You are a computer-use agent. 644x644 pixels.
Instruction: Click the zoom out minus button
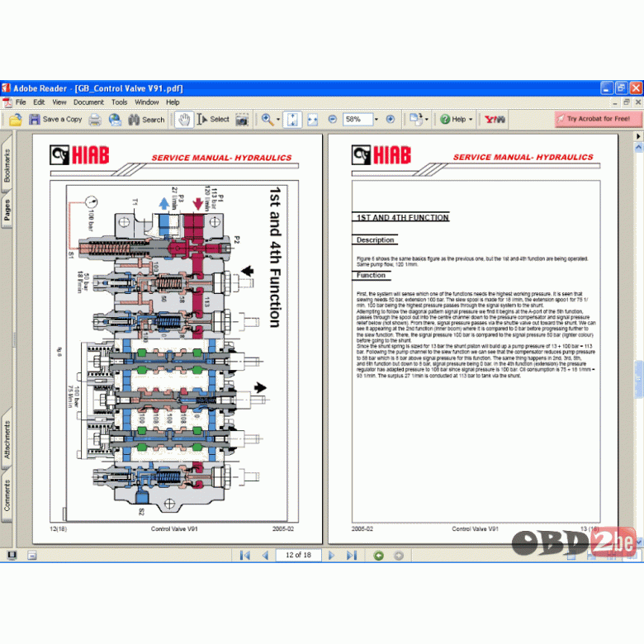(x=333, y=119)
